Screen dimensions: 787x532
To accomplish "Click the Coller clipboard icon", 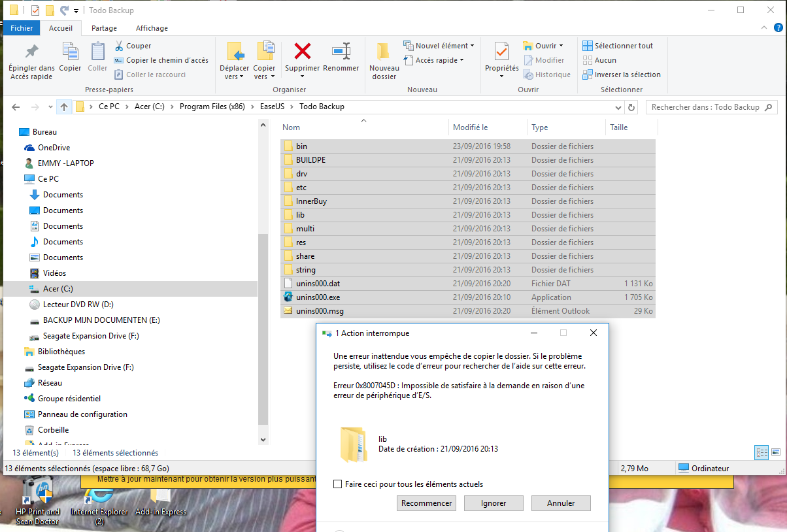I will 97,52.
